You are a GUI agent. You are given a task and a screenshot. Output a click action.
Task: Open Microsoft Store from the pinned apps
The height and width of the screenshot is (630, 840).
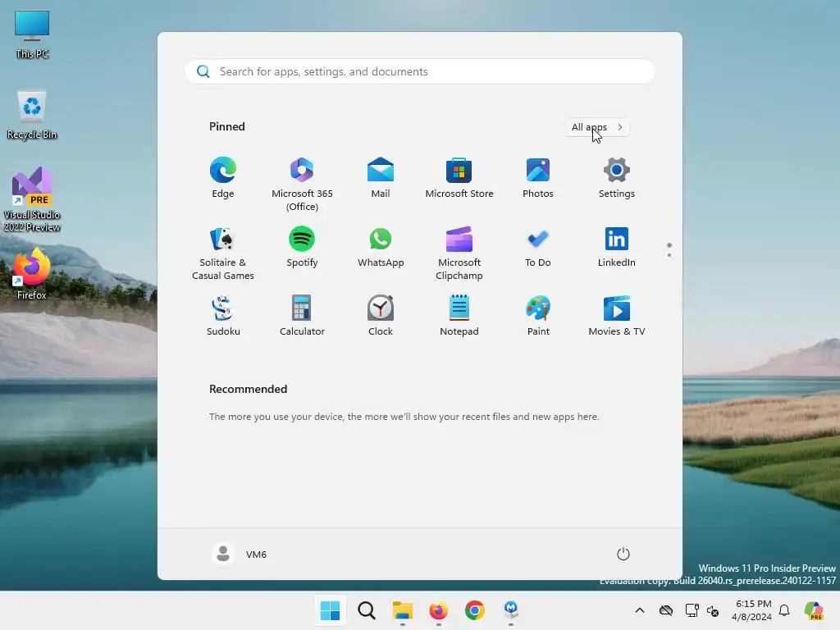459,178
